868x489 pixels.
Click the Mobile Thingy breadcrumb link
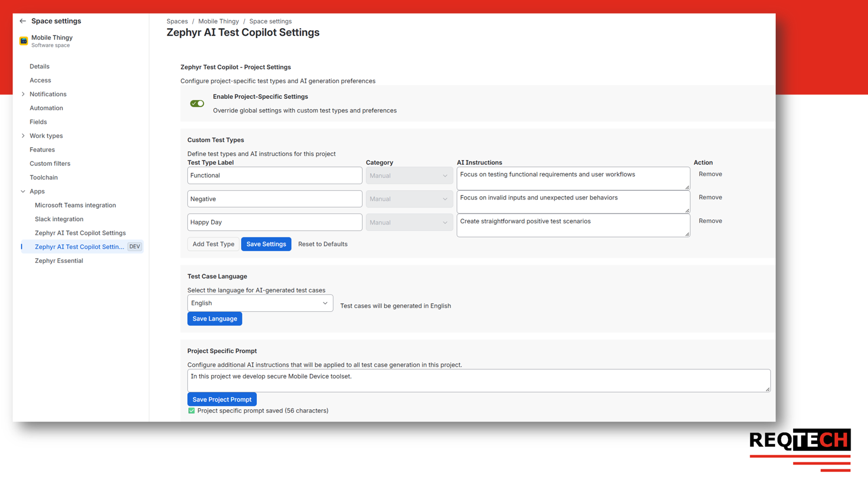tap(218, 21)
